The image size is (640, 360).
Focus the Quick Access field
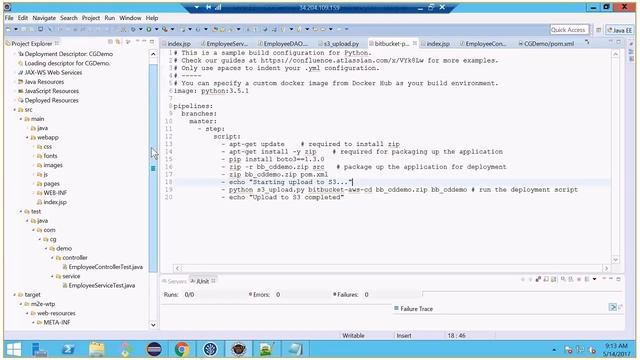tap(569, 30)
